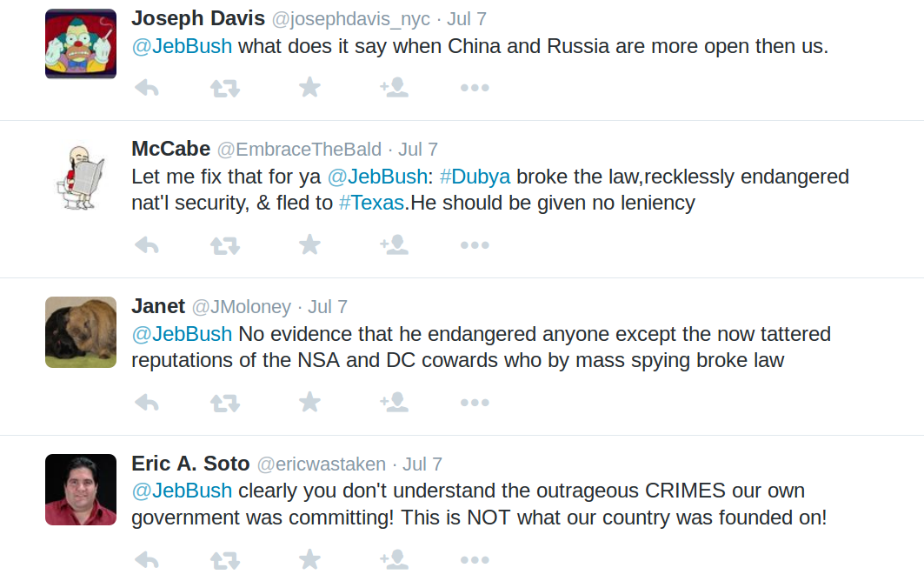The width and height of the screenshot is (924, 581).
Task: Open the Jul 7 timestamp on Eric's tweet
Action: pos(422,464)
